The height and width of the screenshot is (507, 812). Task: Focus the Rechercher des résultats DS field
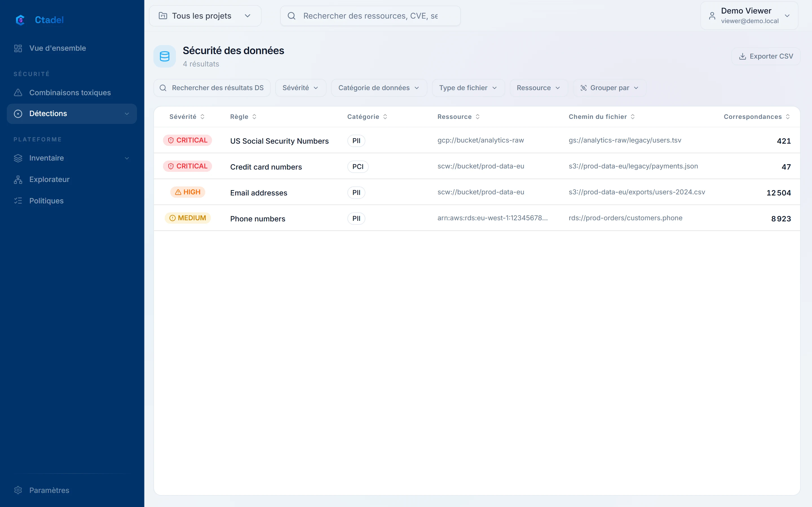pos(212,88)
